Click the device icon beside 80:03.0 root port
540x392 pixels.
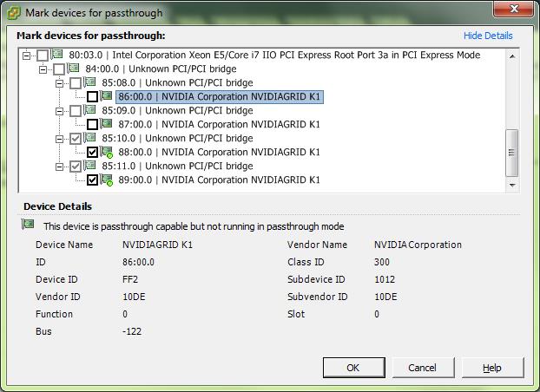pos(57,54)
